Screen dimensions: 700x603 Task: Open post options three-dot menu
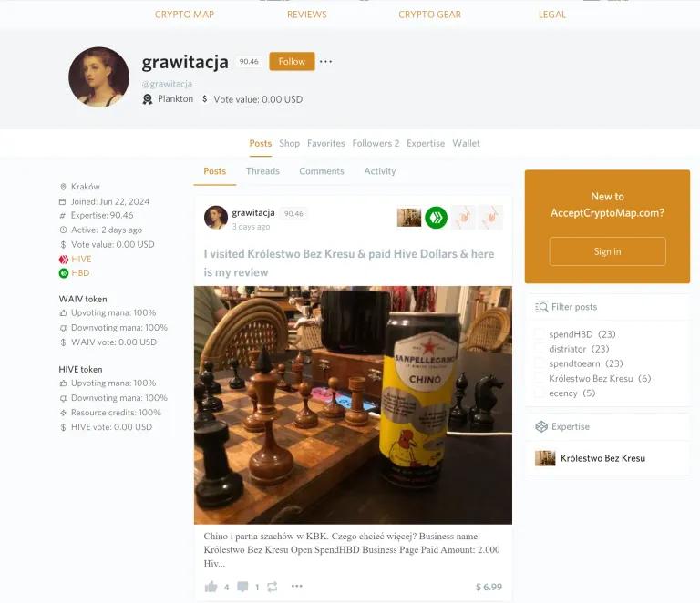[297, 586]
